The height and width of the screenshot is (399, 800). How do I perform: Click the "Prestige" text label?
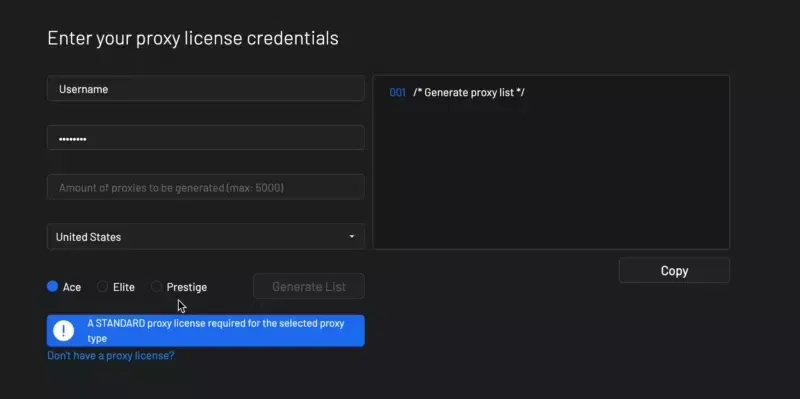click(x=187, y=287)
